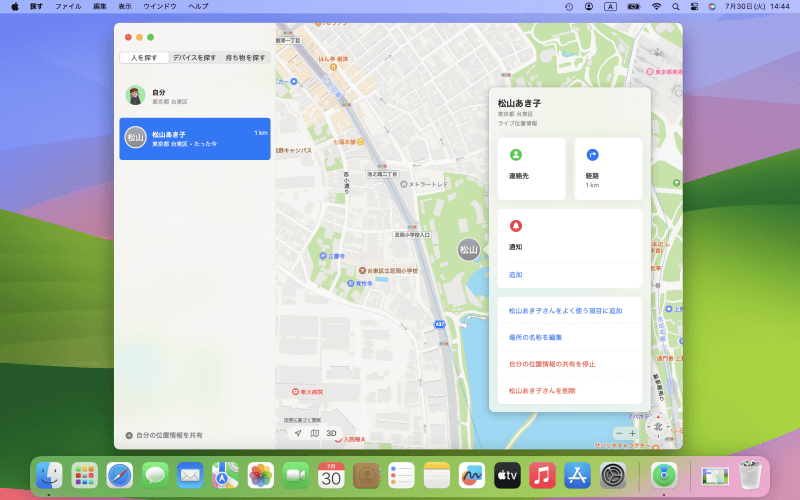Image resolution: width=800 pixels, height=500 pixels.
Task: Open the ファイル menu
Action: 68,7
